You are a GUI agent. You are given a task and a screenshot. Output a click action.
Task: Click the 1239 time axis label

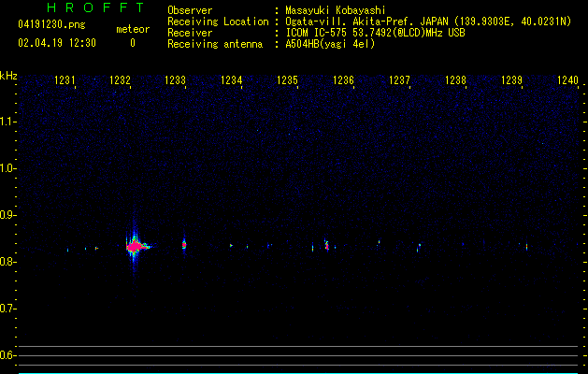click(511, 80)
